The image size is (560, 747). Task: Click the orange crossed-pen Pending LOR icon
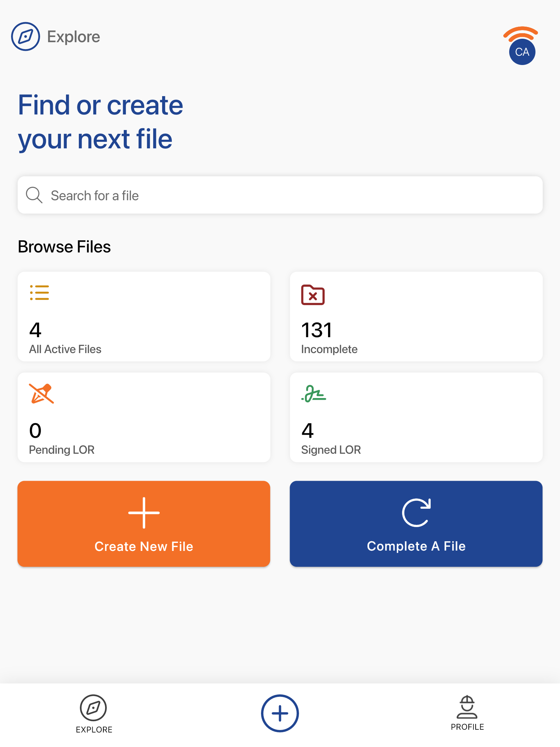click(41, 394)
